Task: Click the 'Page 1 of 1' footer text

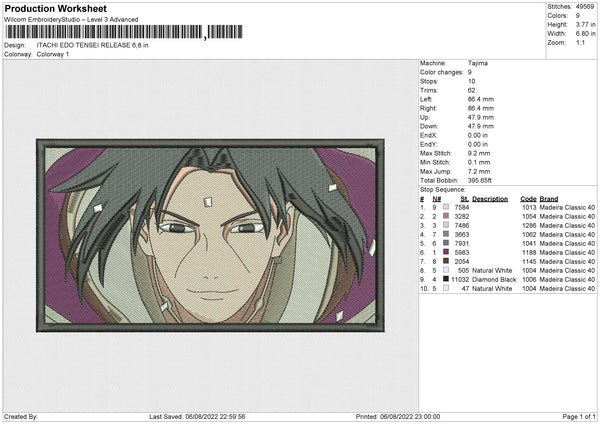Action: point(579,416)
